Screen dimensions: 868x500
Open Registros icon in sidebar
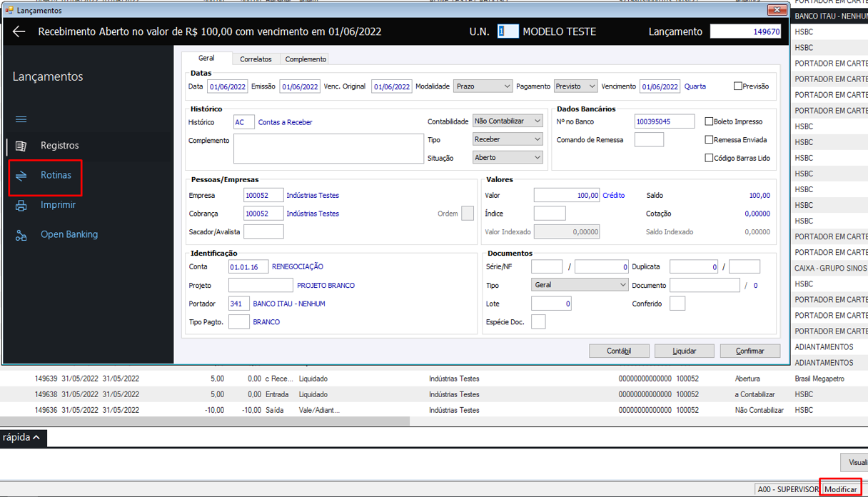pos(21,146)
